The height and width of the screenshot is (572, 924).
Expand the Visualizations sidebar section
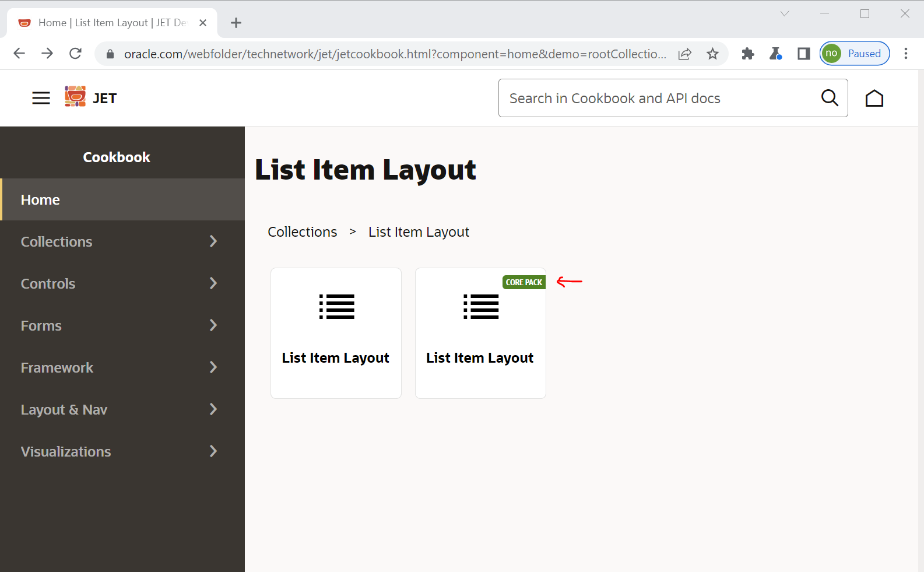213,451
